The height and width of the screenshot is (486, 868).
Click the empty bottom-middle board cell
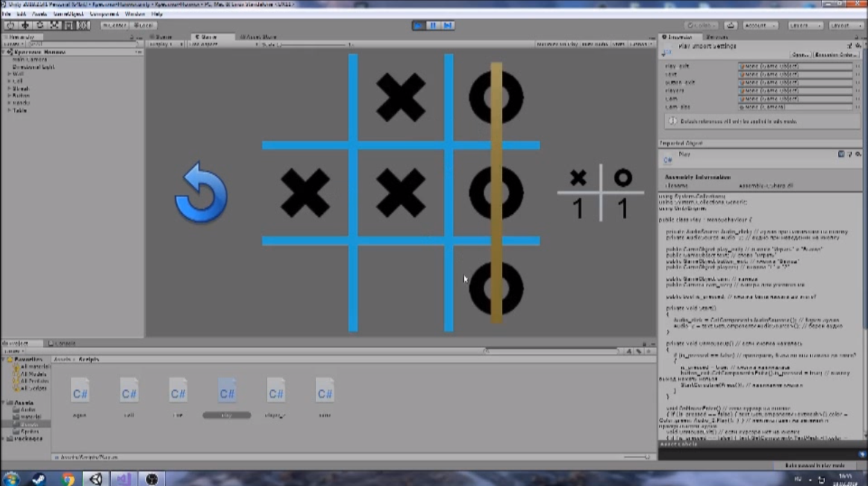point(401,288)
